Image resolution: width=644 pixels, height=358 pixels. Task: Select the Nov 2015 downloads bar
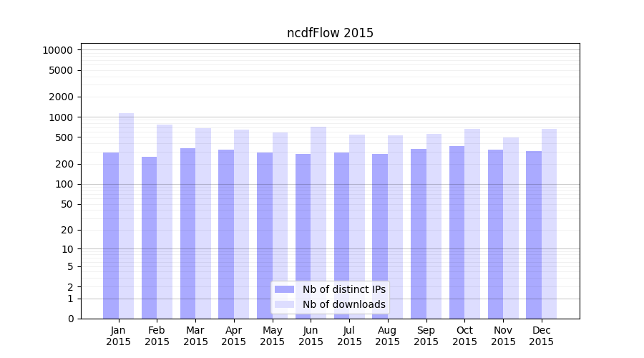[x=511, y=228]
